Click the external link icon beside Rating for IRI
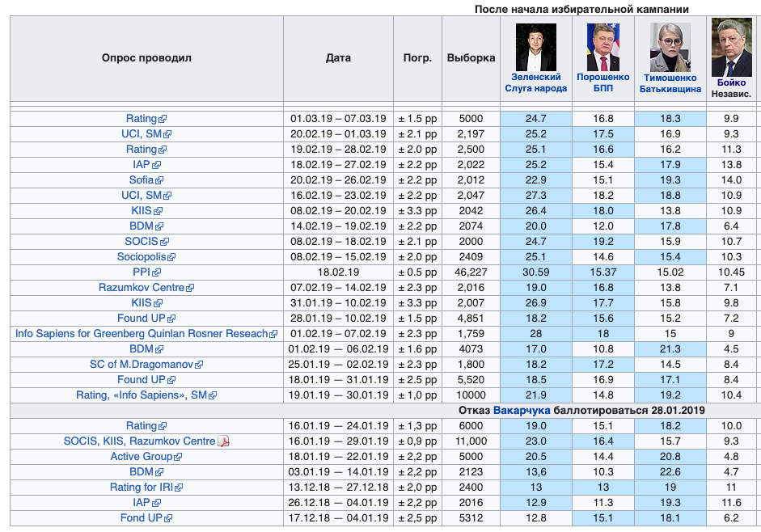The image size is (761, 532). click(x=180, y=488)
